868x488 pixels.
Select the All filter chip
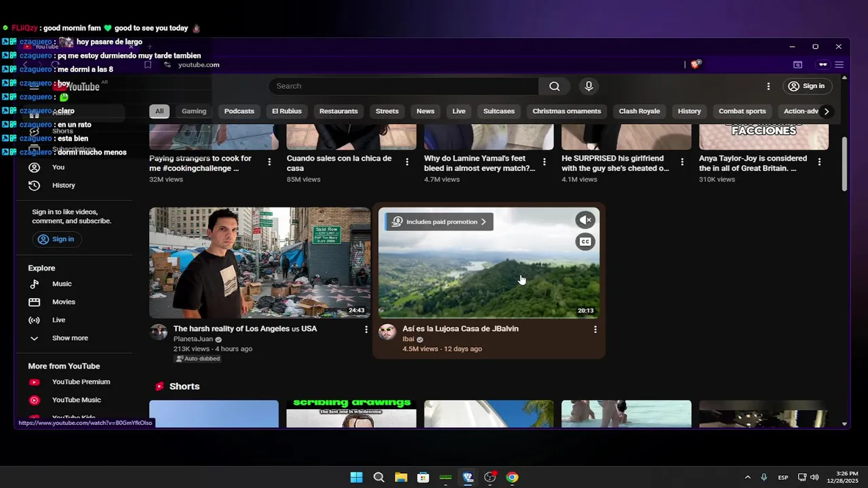[159, 111]
